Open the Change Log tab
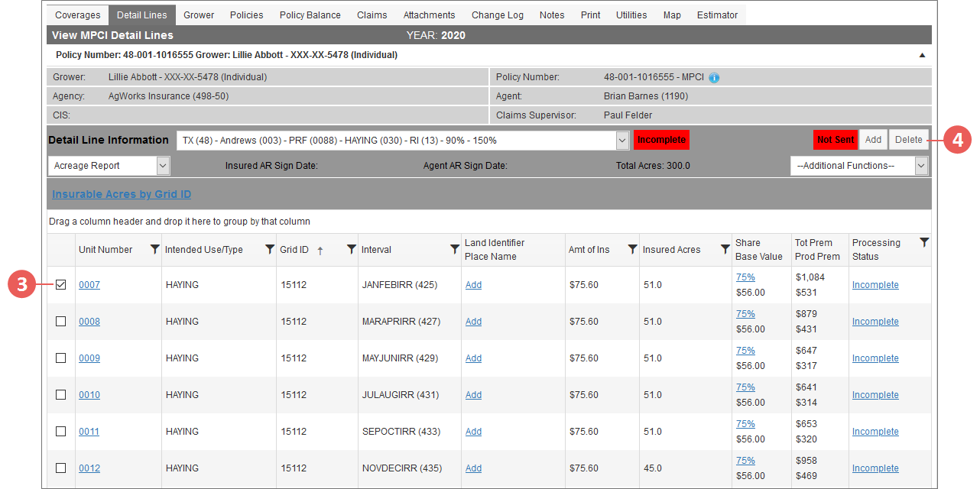Screen dimensions: 980x489 (498, 15)
